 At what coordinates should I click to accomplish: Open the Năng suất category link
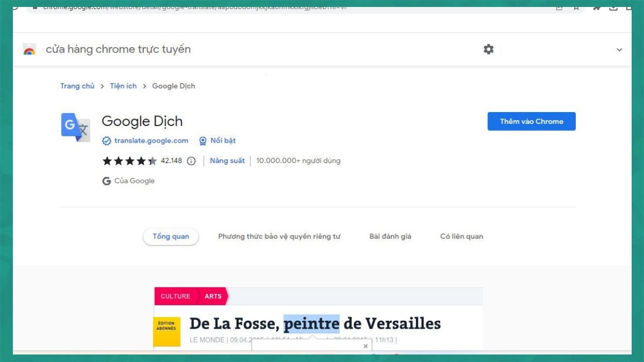point(227,160)
